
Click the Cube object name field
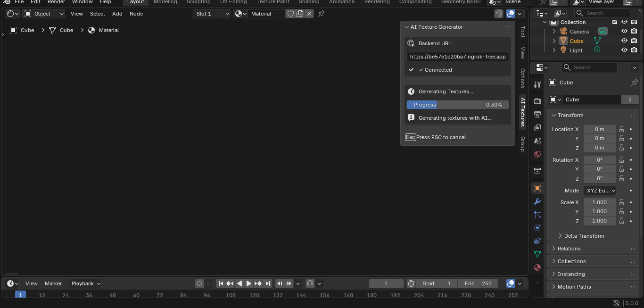click(x=591, y=100)
